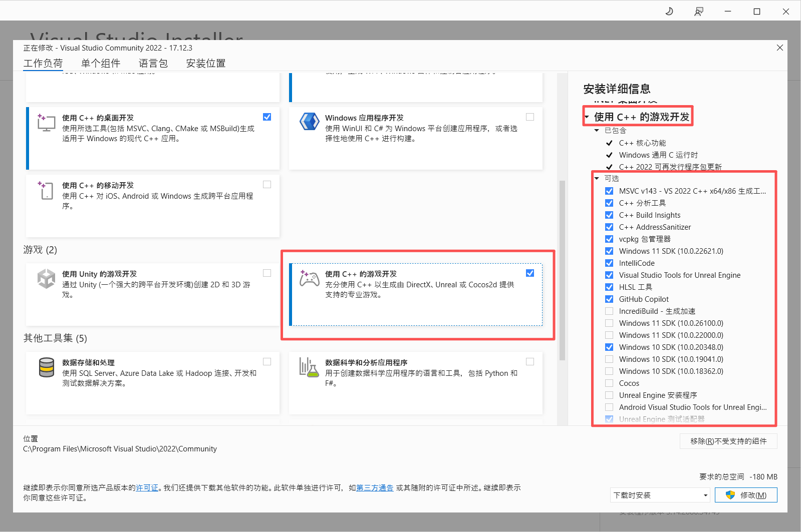801x532 pixels.
Task: Check the Unity game development workload checkbox
Action: pos(267,273)
